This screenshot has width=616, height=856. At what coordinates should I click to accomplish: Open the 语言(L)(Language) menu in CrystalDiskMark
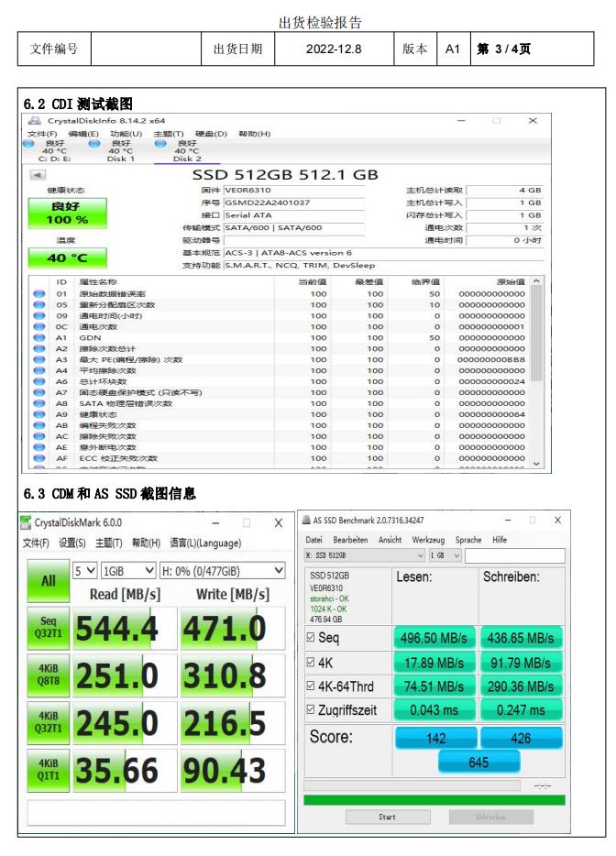205,543
